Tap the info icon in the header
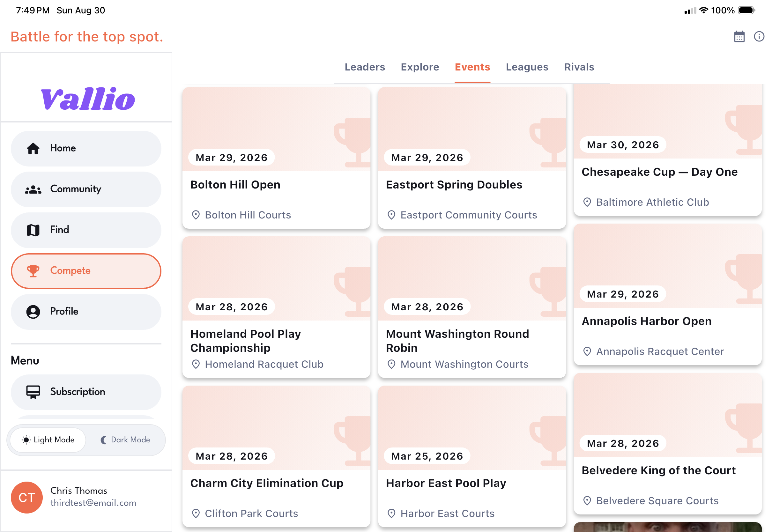Viewport: 772px width, 532px height. 759,36
